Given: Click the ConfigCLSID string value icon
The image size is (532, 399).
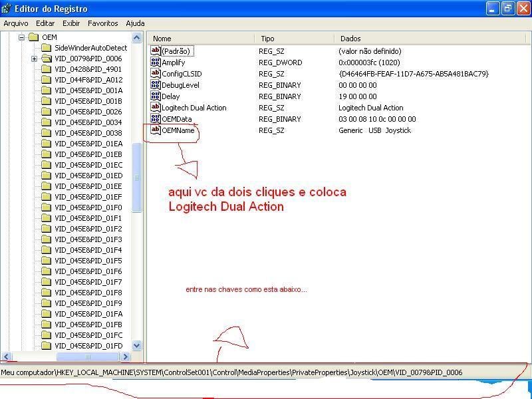Looking at the screenshot, I should coord(156,73).
